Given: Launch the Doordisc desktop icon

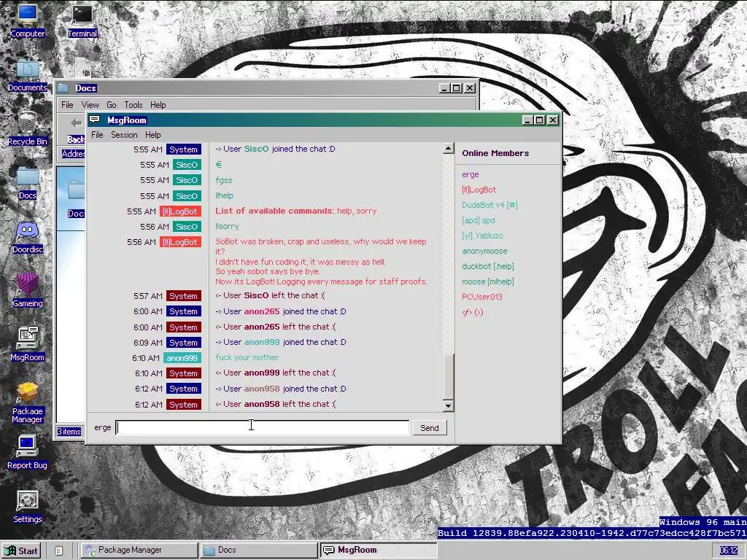Looking at the screenshot, I should point(27,237).
